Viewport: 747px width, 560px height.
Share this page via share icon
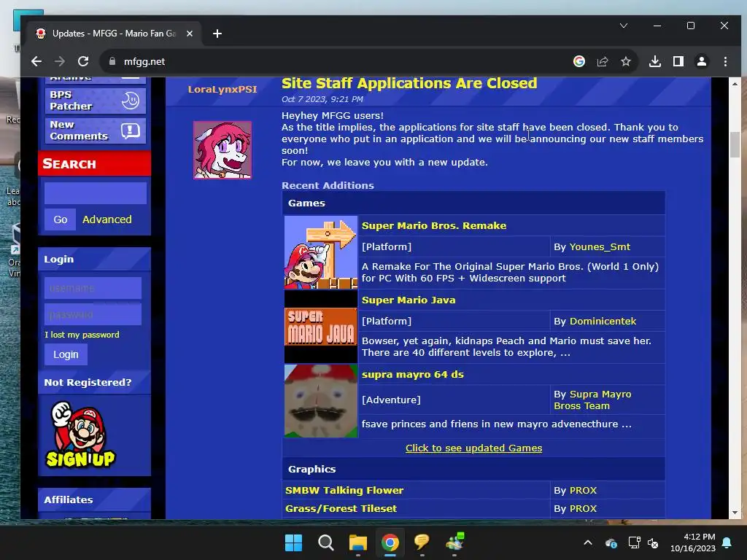click(603, 61)
